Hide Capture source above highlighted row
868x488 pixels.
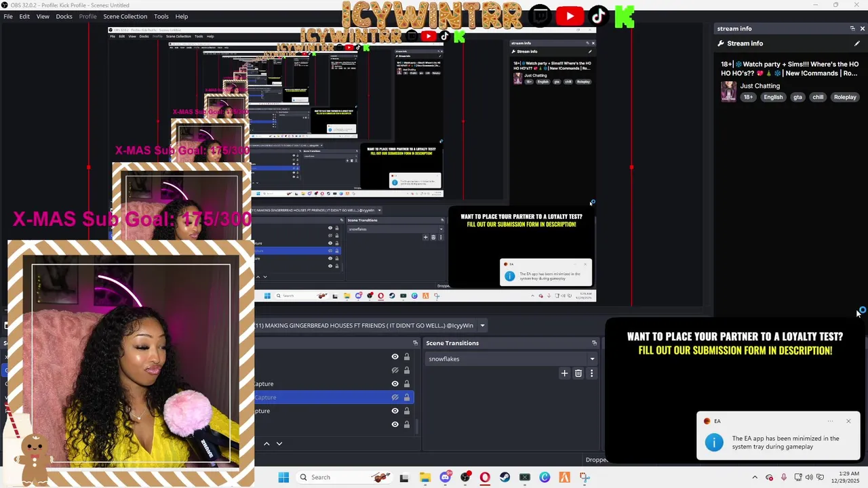click(x=395, y=384)
